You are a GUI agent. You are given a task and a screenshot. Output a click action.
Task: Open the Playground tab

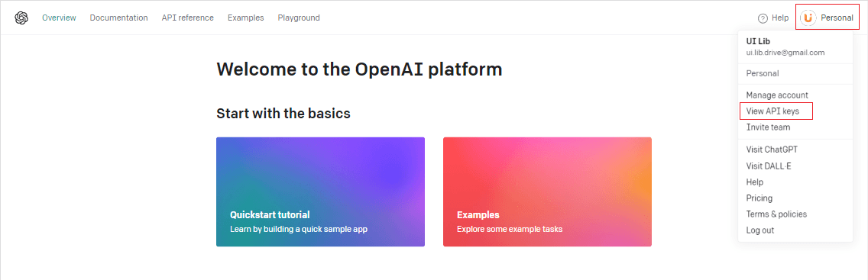click(x=299, y=18)
